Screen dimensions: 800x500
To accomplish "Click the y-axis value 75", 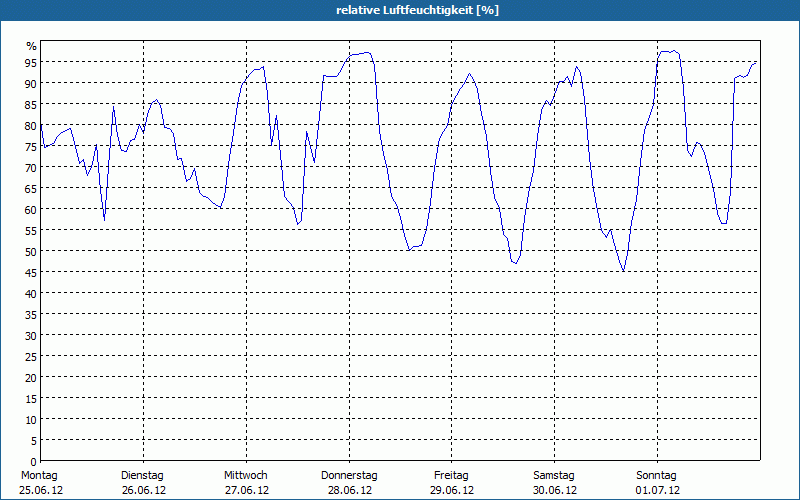I will click(31, 146).
